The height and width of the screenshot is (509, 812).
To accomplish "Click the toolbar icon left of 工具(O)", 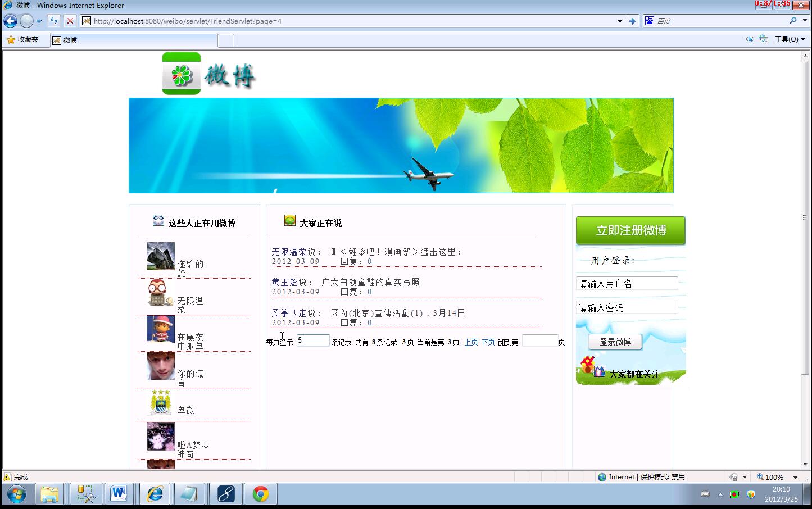I will (x=764, y=39).
